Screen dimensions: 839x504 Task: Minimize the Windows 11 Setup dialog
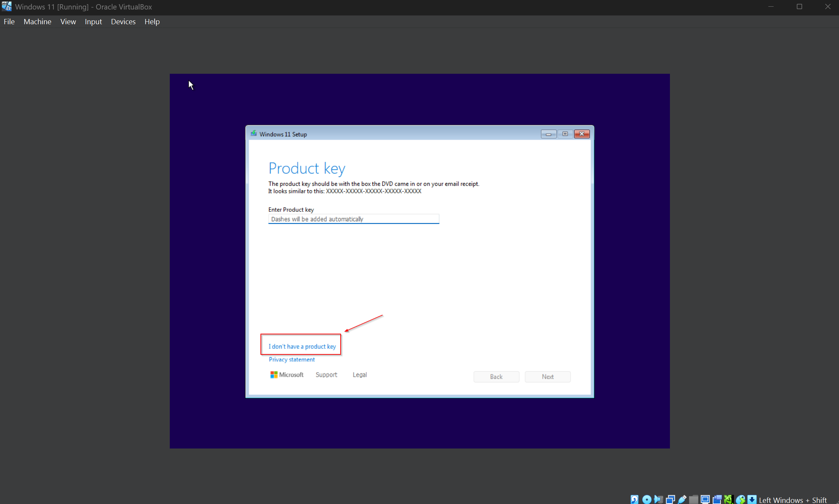tap(548, 134)
